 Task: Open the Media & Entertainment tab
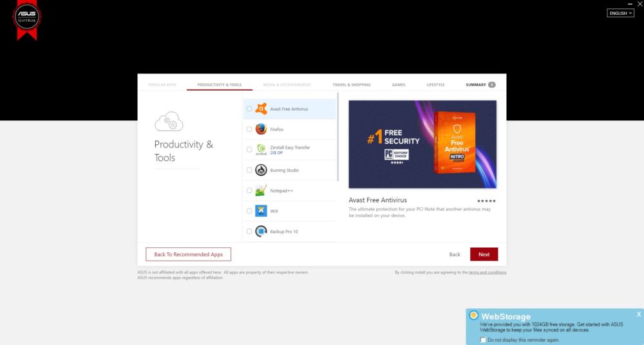tap(287, 84)
